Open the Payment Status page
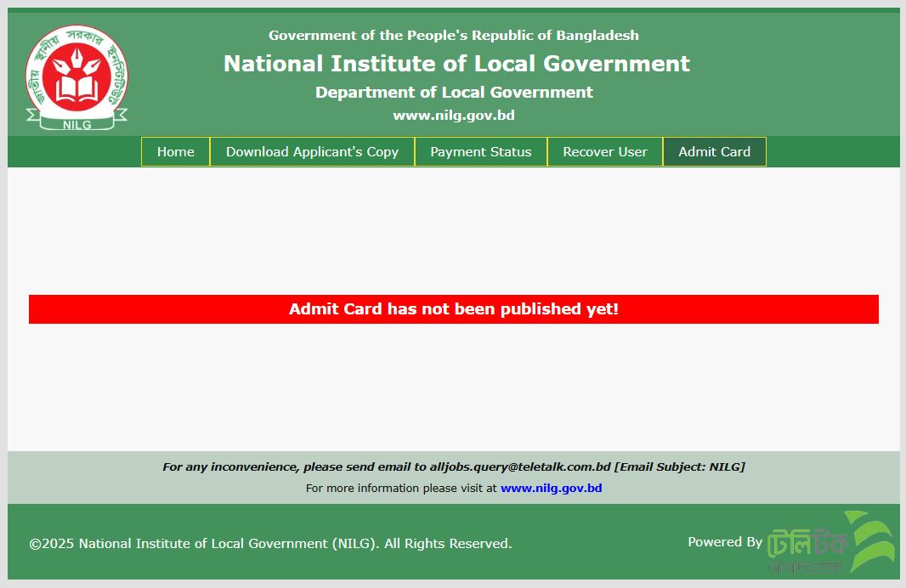 480,151
